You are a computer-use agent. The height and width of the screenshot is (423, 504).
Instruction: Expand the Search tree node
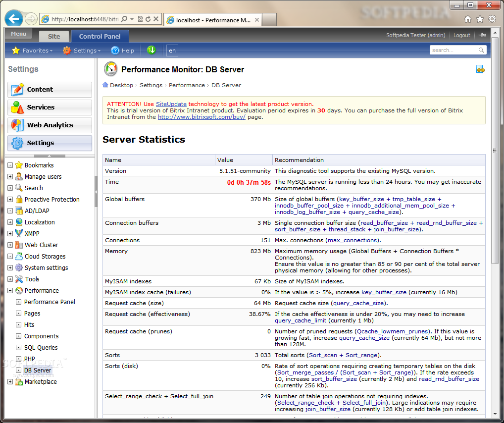point(10,188)
